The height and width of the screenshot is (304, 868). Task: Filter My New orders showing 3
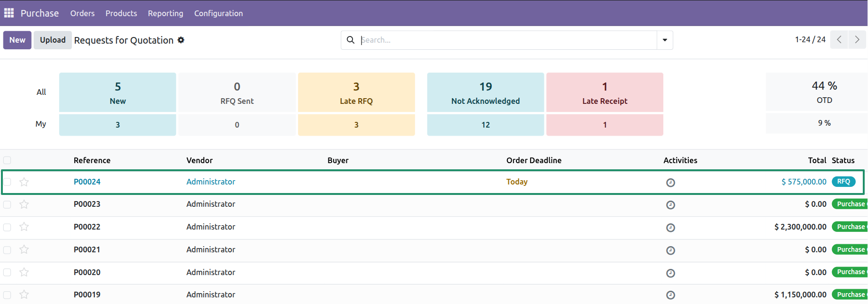tap(118, 125)
